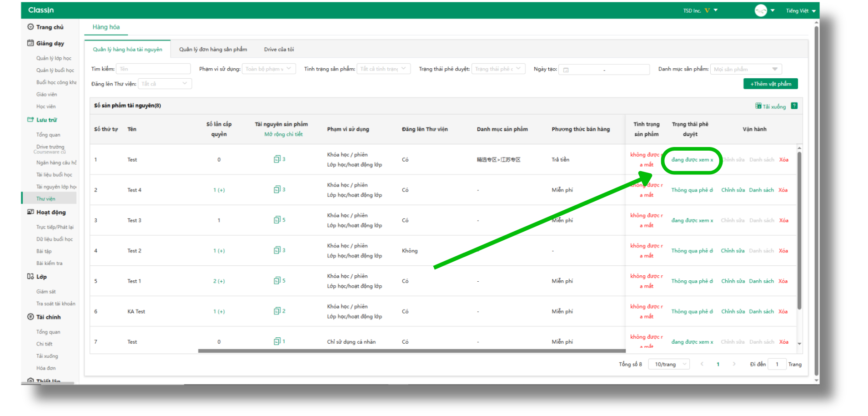Expand the Phạm vi sử dụng dropdown
868x416 pixels.
click(x=269, y=69)
